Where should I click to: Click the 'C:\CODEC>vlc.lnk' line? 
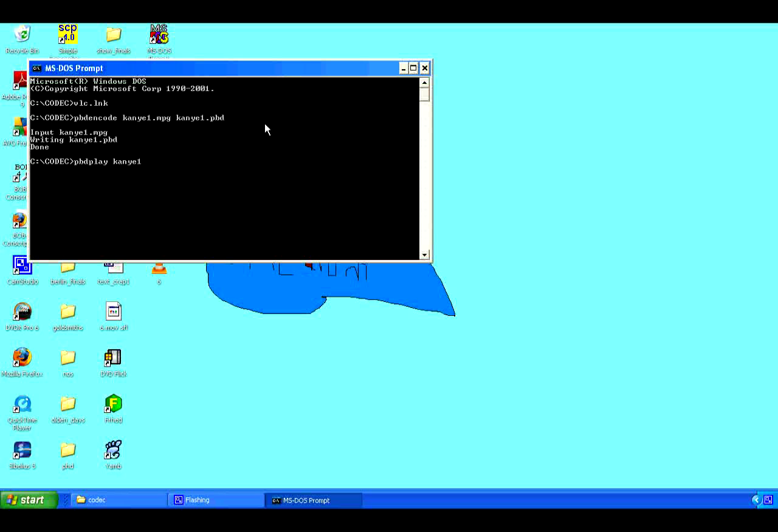tap(69, 103)
